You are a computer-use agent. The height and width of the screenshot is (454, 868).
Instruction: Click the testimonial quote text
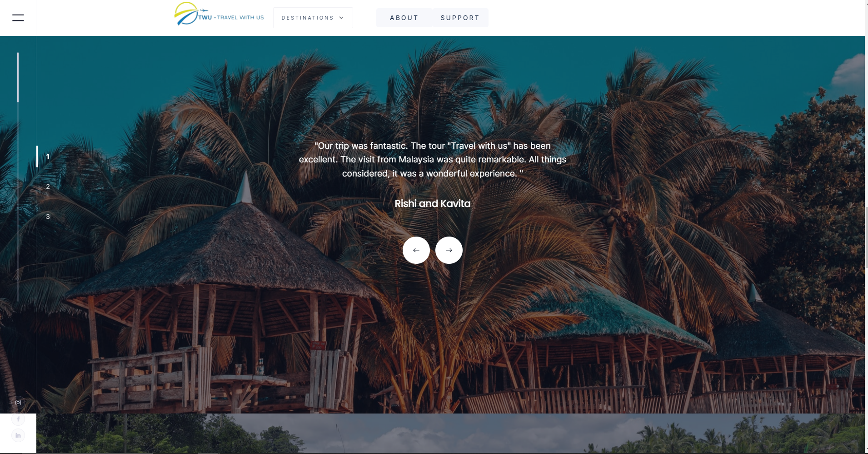[432, 160]
